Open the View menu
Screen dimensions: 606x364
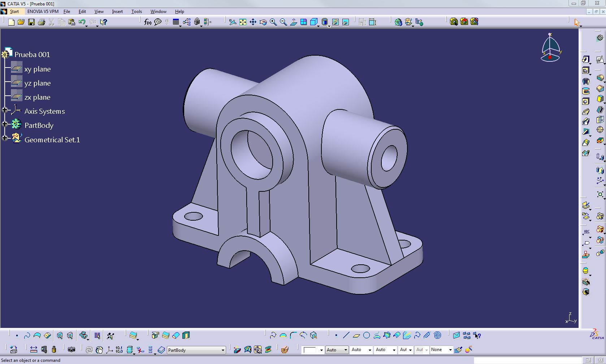pos(99,12)
